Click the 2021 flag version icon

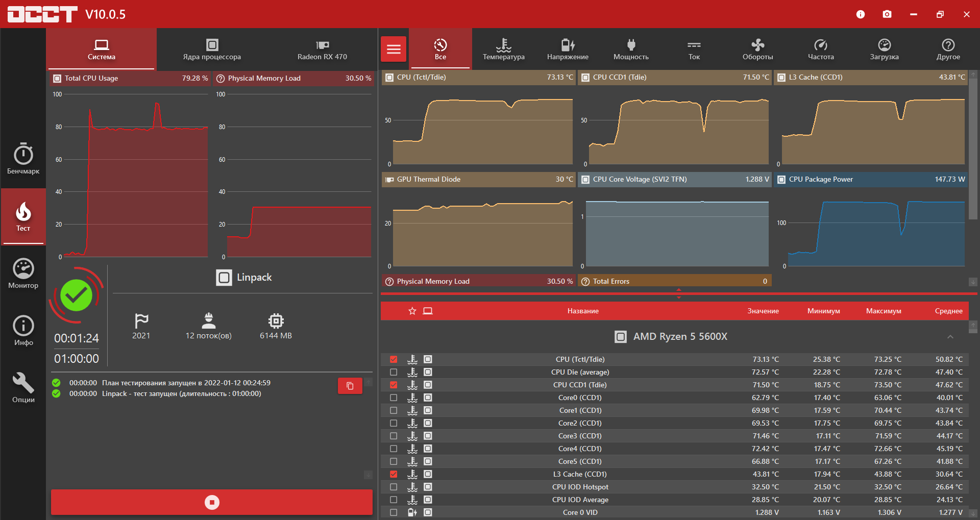tap(141, 320)
